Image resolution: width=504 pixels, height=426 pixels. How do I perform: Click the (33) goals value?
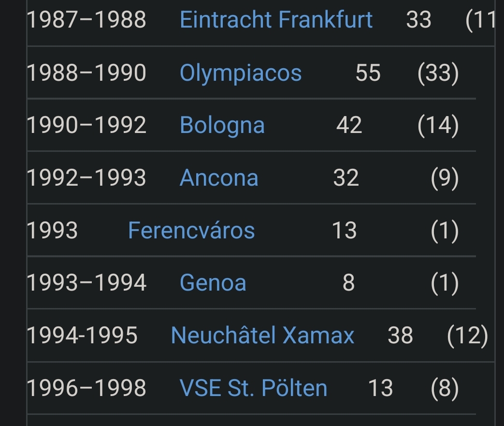coord(438,73)
